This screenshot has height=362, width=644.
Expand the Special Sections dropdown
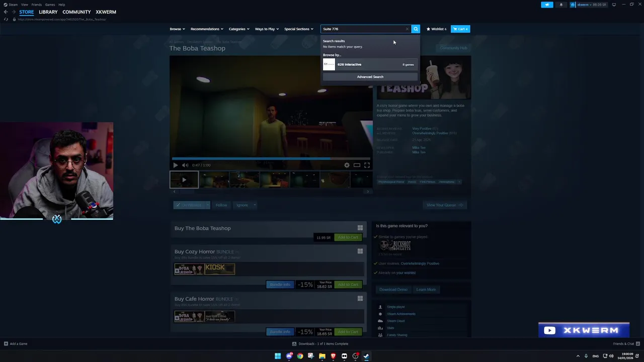tap(298, 29)
